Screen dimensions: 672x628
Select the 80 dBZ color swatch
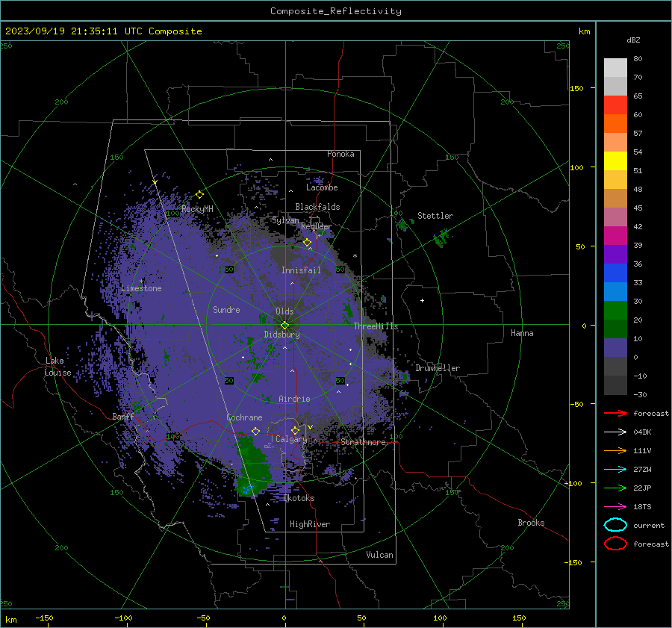[615, 67]
